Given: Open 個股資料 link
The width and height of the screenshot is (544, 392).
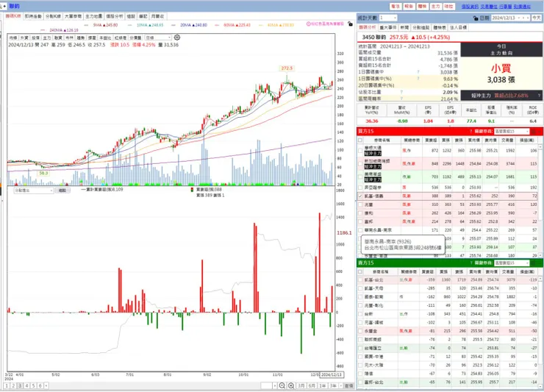Looking at the screenshot, I should pyautogui.click(x=470, y=6).
